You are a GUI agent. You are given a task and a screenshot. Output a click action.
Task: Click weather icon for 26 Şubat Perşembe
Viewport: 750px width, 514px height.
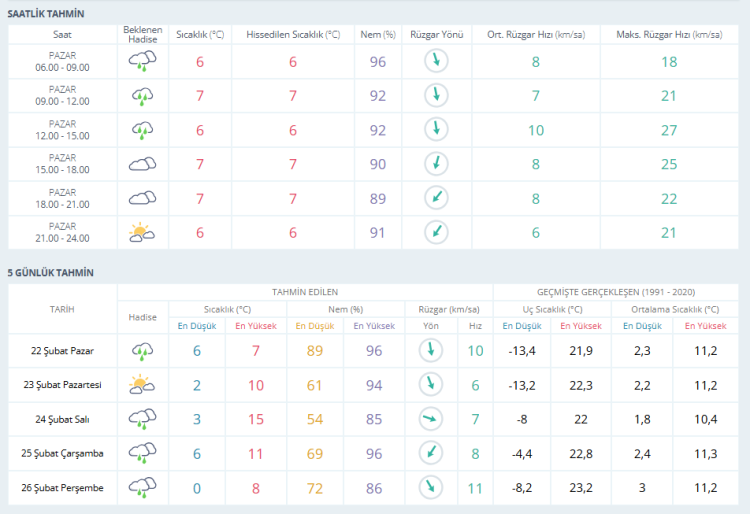142,487
